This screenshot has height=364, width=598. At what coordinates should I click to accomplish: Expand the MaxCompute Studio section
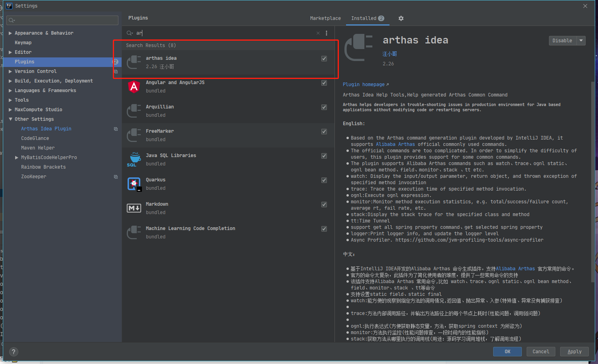(10, 110)
